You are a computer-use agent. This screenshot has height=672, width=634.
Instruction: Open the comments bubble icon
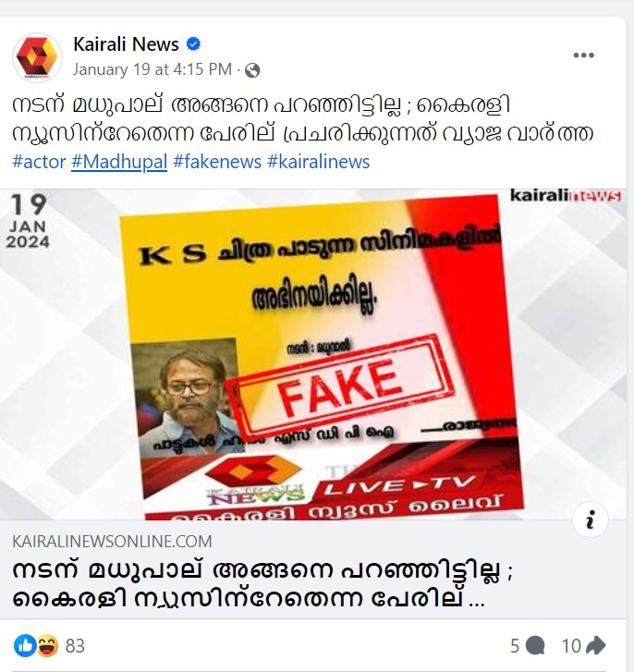click(535, 645)
